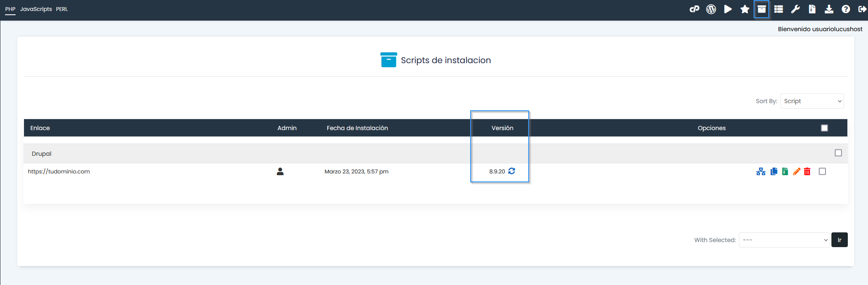Click the Enlace column header
Viewport: 868px width, 285px height.
point(40,128)
